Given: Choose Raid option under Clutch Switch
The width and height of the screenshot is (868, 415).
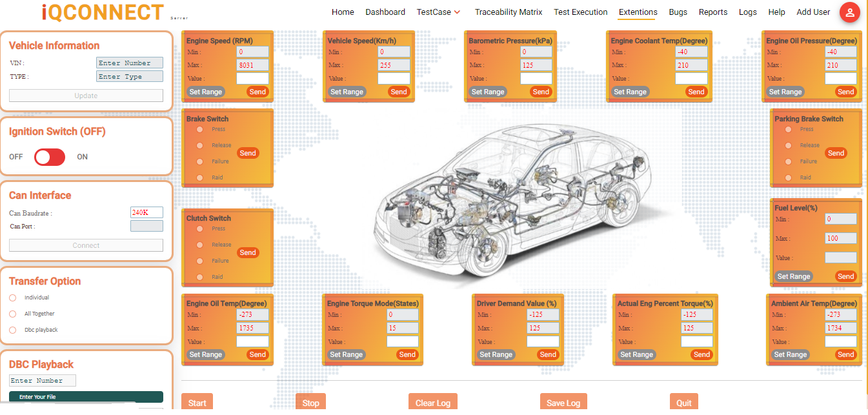Looking at the screenshot, I should point(200,276).
